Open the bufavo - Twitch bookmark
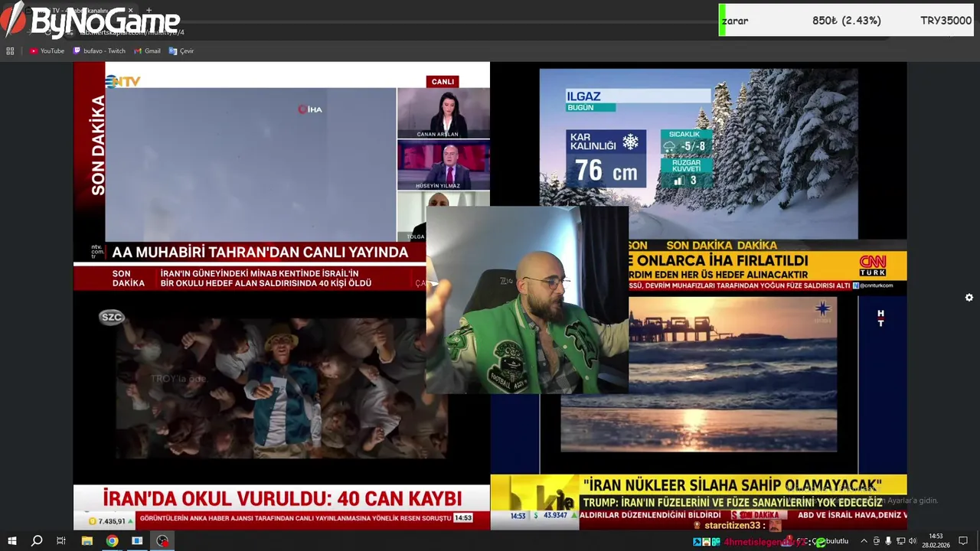This screenshot has height=551, width=980. point(100,51)
